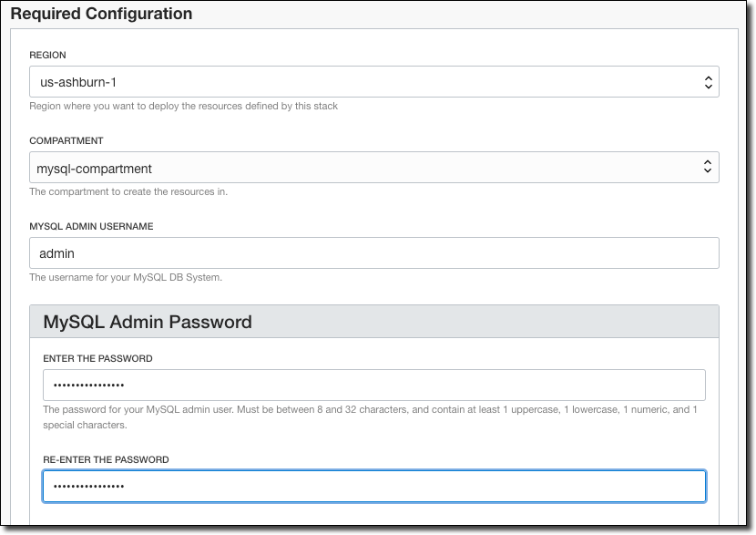
Task: Focus the Re-enter the Password field
Action: (373, 486)
